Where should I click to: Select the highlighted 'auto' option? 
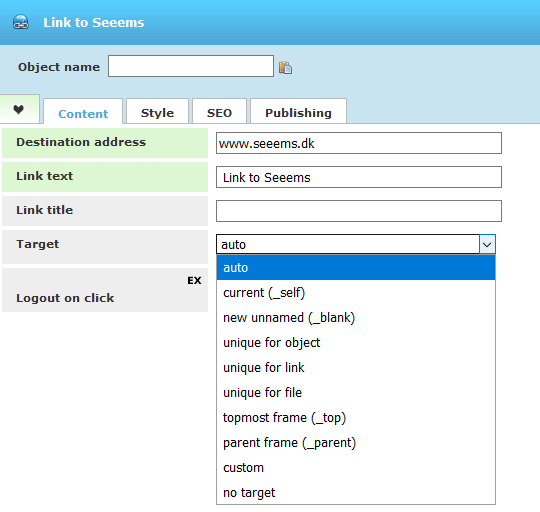[356, 268]
